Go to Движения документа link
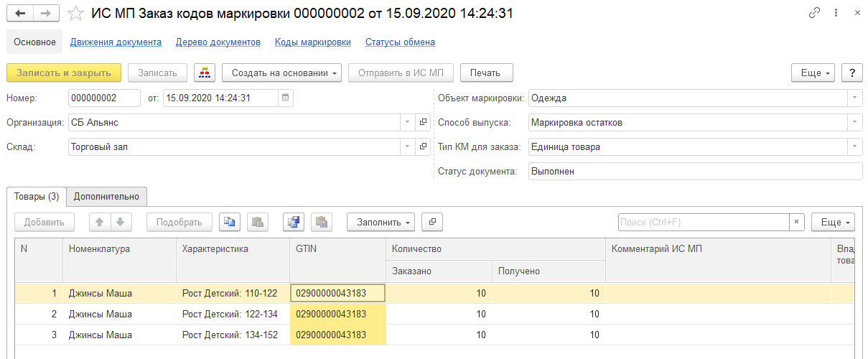868x359 pixels. point(116,42)
